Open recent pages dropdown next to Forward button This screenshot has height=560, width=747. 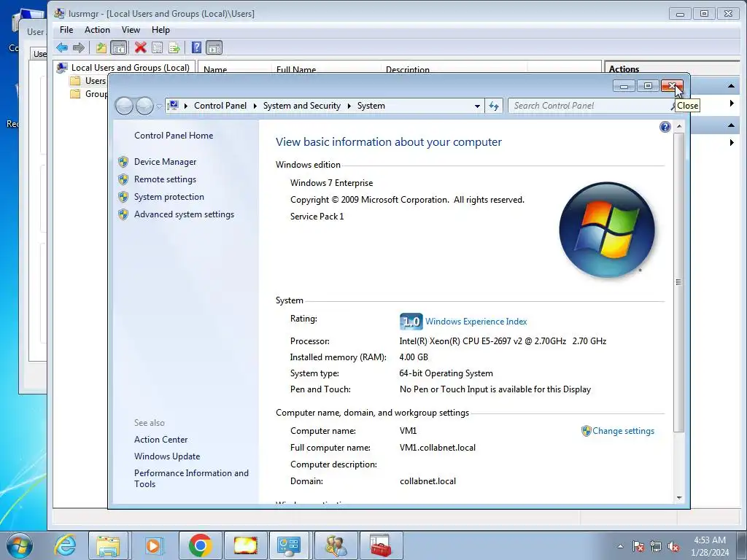coord(159,106)
